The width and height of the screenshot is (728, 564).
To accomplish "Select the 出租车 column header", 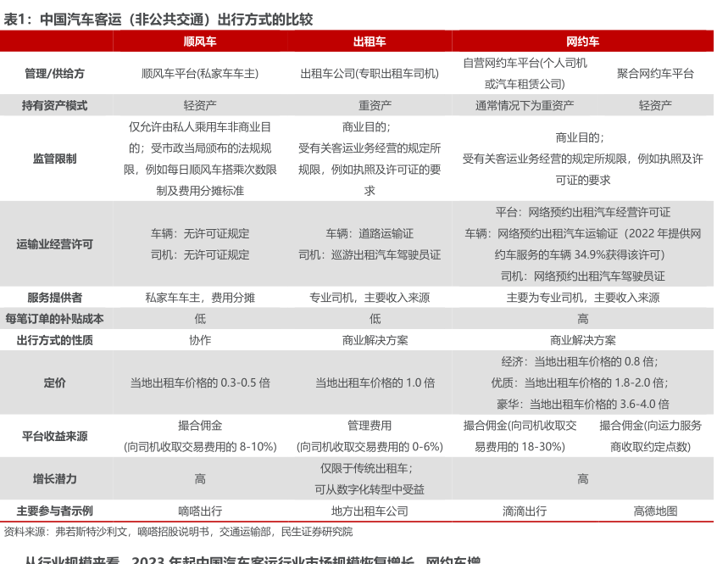I will (x=370, y=42).
